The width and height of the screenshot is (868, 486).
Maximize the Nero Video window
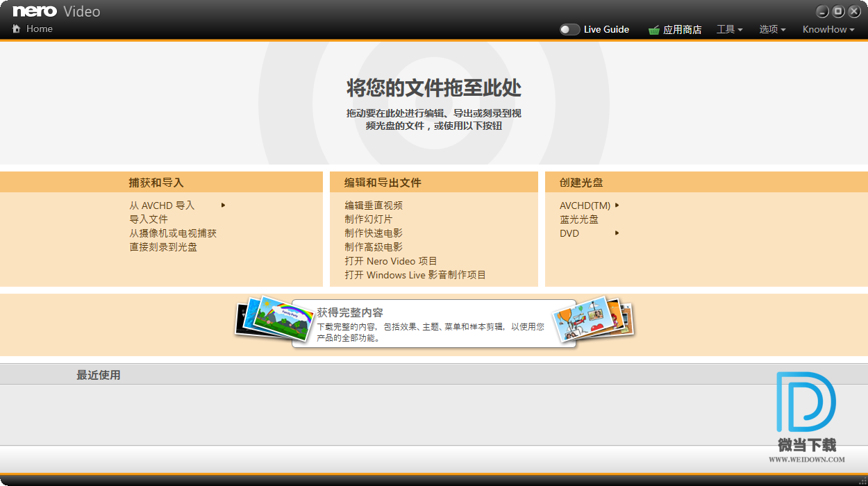coord(838,11)
